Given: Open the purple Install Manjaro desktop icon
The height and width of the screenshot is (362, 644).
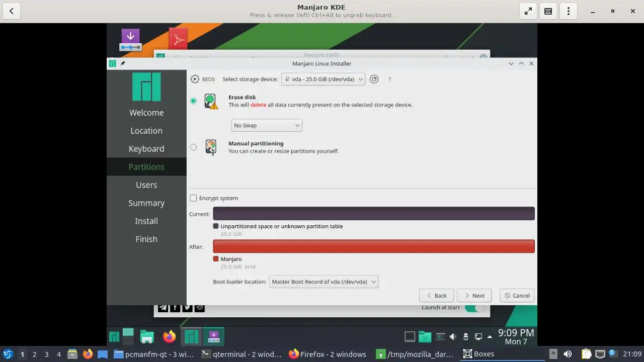Looking at the screenshot, I should pos(130,40).
